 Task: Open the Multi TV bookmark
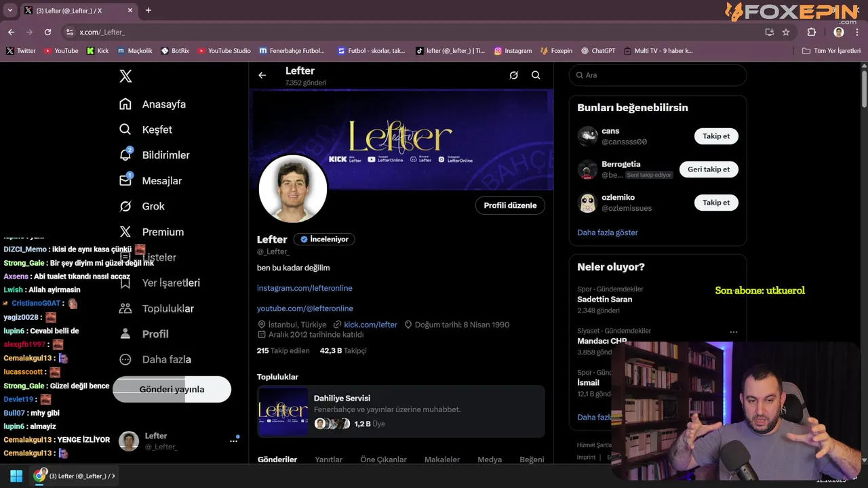pos(658,51)
